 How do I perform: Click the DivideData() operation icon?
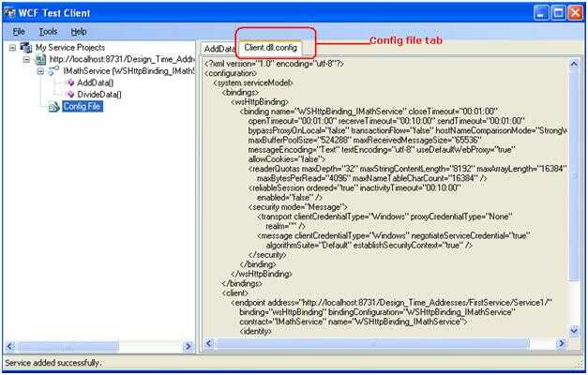point(69,95)
